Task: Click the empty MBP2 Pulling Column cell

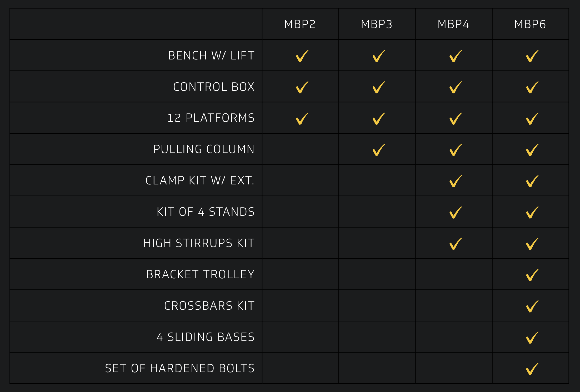Action: coord(300,149)
